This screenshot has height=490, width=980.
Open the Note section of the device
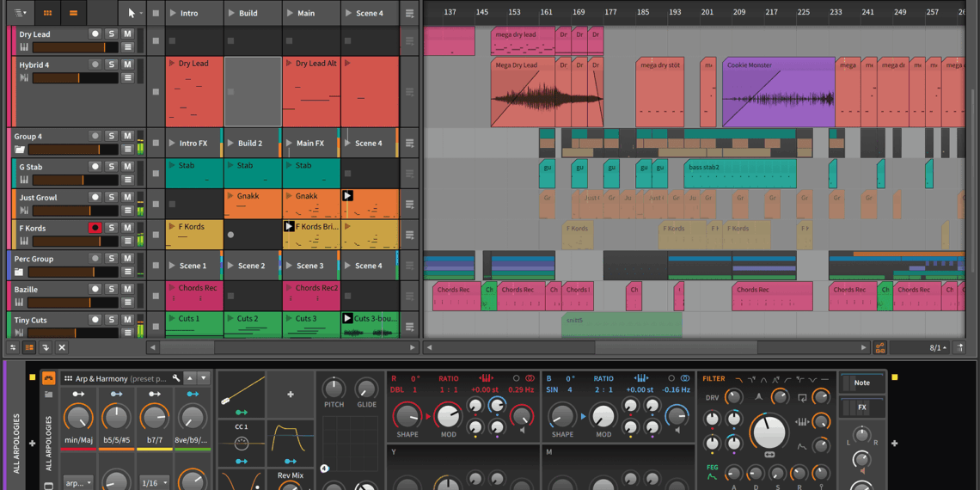[861, 383]
